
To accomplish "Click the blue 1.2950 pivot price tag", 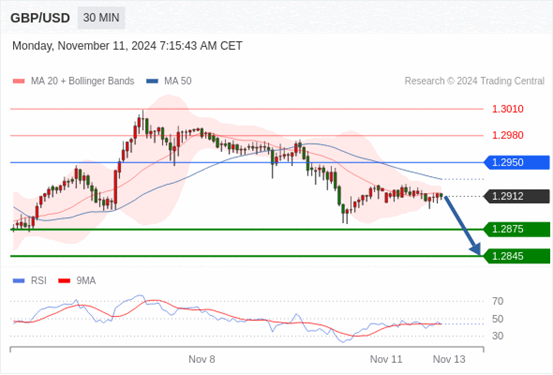I will tap(517, 163).
